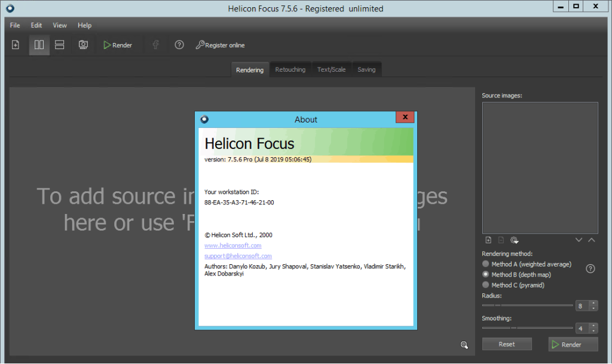Image resolution: width=612 pixels, height=364 pixels.
Task: Click the key icon for Register online
Action: click(x=200, y=45)
